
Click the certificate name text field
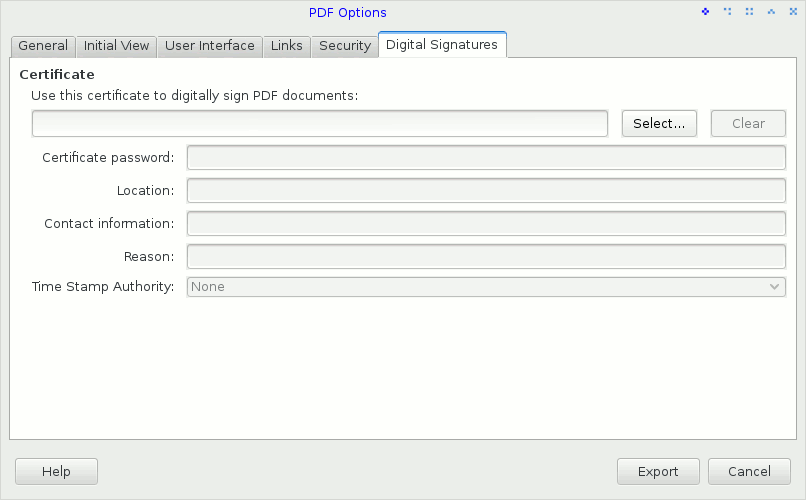[x=320, y=123]
